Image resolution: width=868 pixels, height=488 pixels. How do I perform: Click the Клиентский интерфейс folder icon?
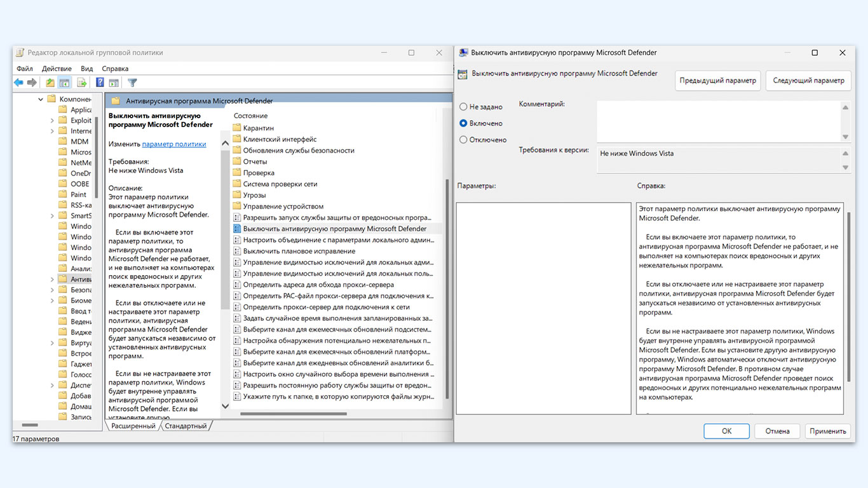point(237,139)
